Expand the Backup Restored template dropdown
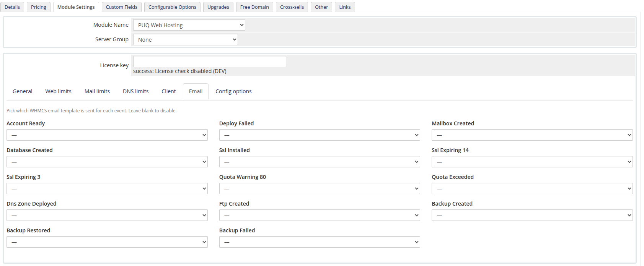Image resolution: width=644 pixels, height=266 pixels. [x=107, y=242]
